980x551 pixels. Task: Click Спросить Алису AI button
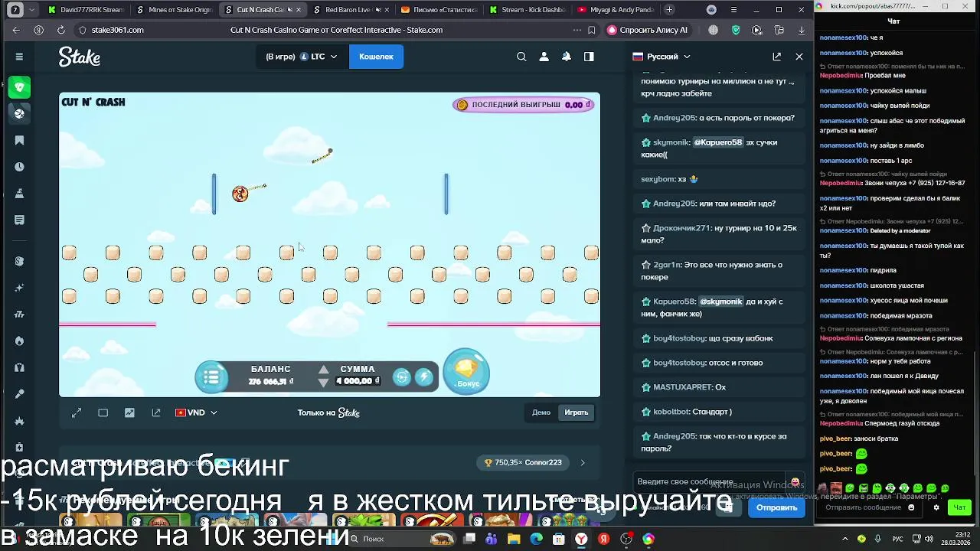(x=647, y=30)
